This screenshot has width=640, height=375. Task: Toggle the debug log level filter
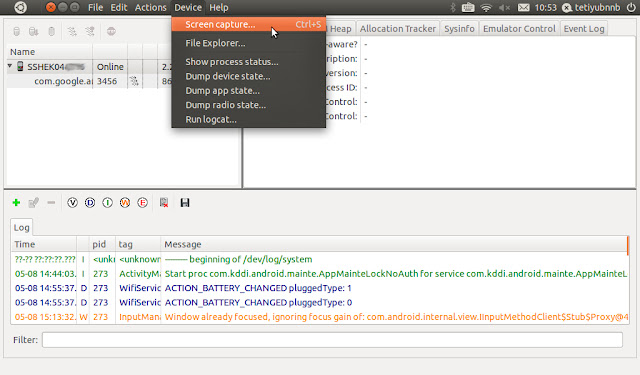click(90, 203)
